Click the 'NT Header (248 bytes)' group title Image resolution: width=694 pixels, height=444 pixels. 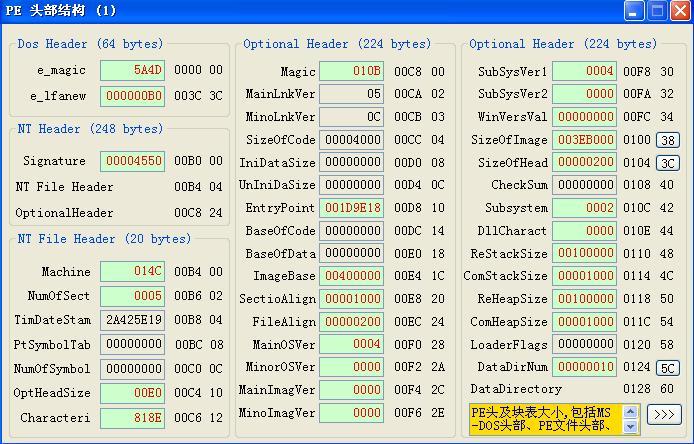point(90,129)
